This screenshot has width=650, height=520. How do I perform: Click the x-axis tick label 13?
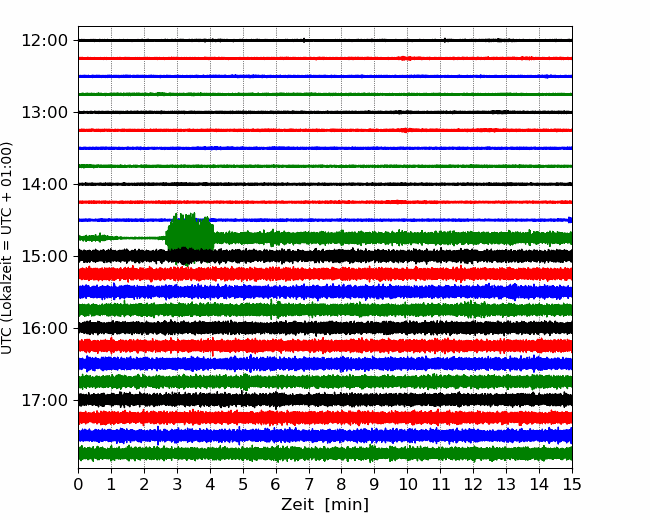pyautogui.click(x=507, y=484)
